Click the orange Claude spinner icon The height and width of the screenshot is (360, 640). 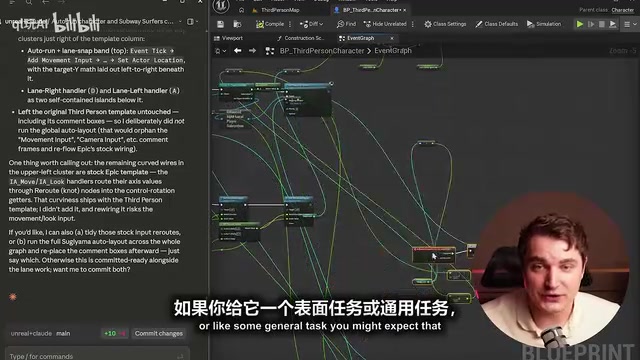point(13,297)
